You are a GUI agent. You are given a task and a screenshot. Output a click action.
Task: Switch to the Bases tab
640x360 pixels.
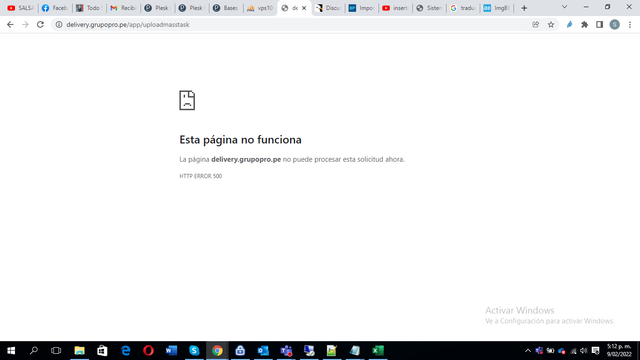click(x=226, y=8)
